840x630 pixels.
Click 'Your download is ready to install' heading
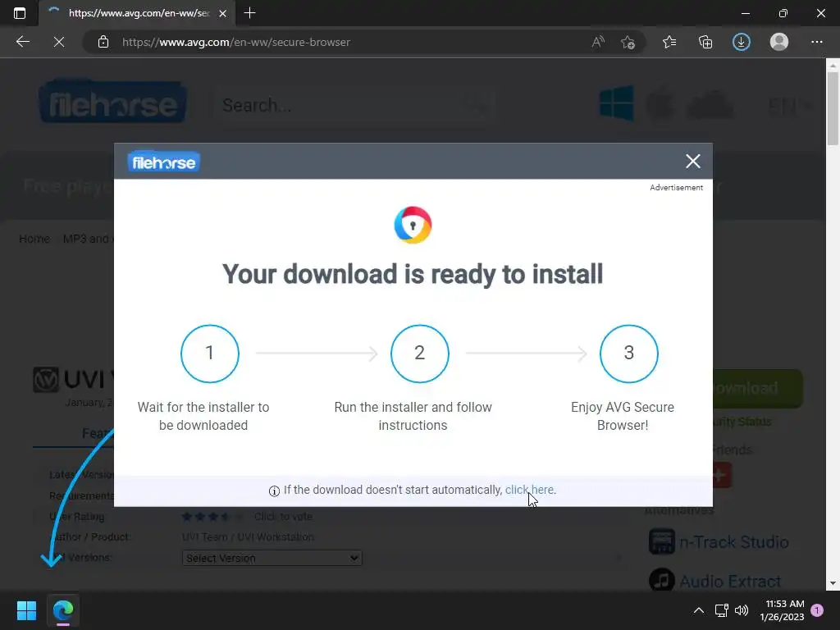413,274
